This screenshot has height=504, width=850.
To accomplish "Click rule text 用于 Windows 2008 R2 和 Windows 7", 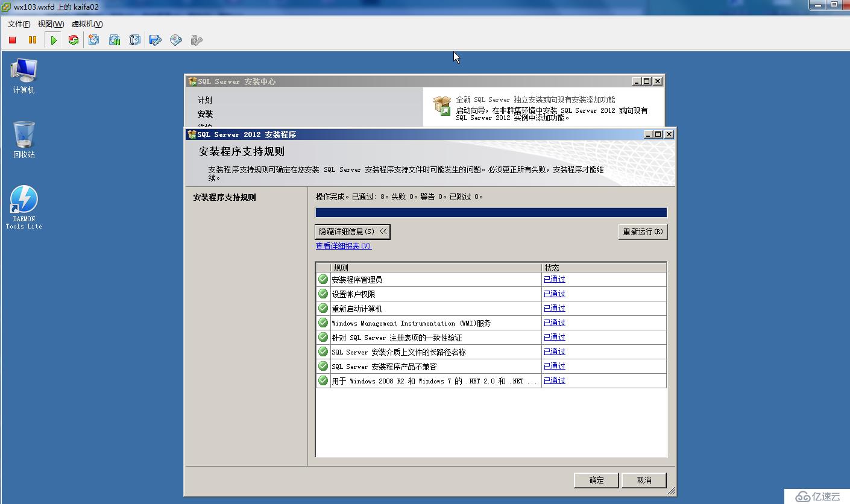I will [434, 381].
